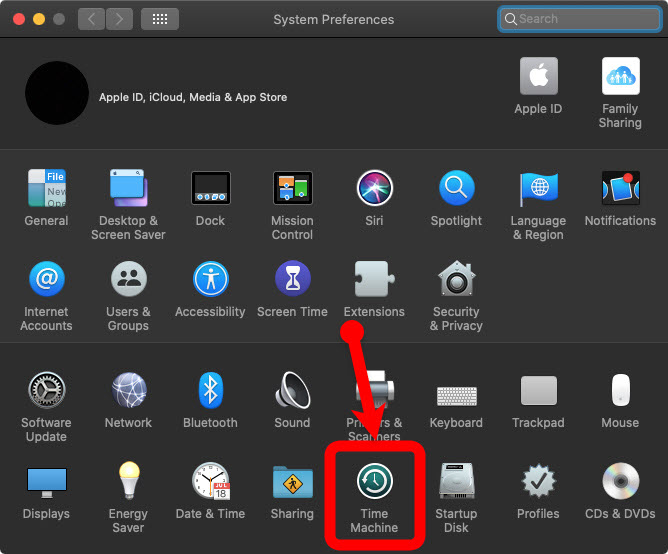Viewport: 668px width, 554px height.
Task: Click the Forward navigation arrow
Action: pyautogui.click(x=119, y=19)
